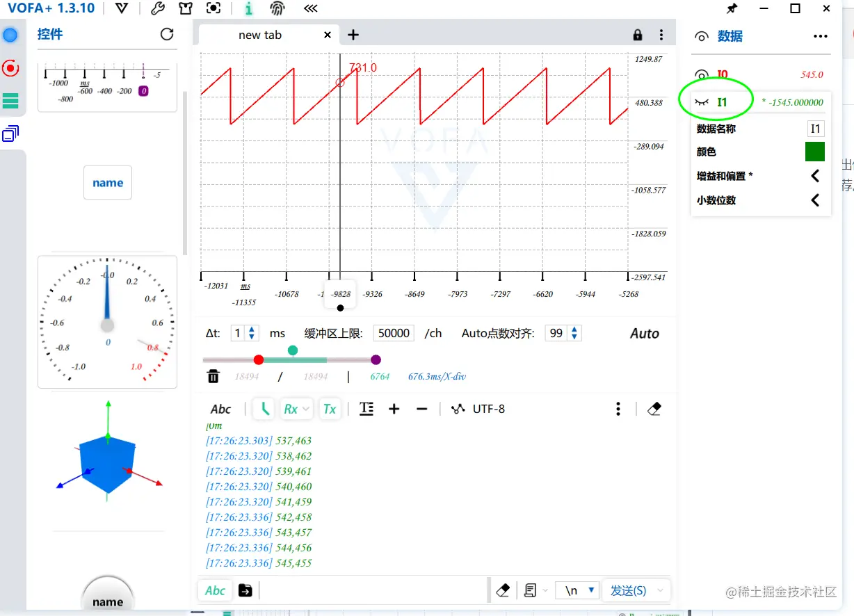Toggle Tx display

[x=330, y=409]
